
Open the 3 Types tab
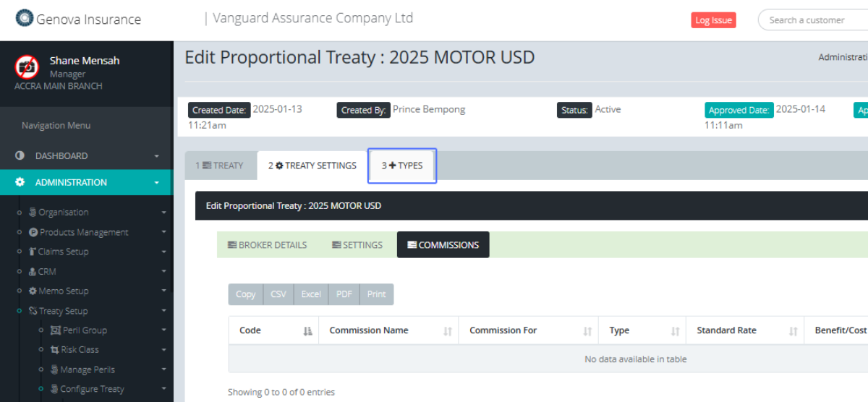[402, 166]
